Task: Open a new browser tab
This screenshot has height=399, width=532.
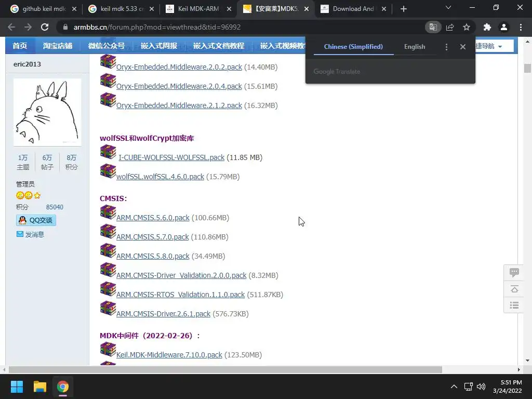Action: click(x=403, y=9)
